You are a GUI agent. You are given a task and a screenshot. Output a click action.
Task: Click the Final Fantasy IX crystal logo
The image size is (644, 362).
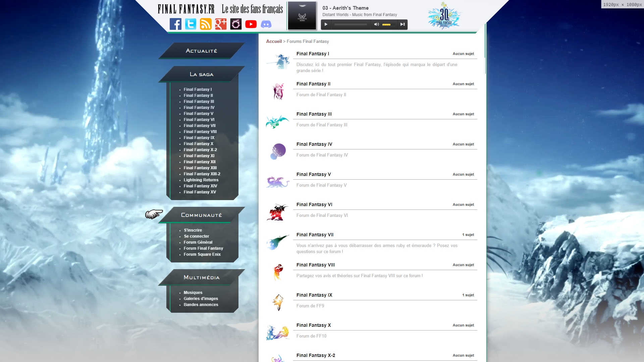click(278, 302)
